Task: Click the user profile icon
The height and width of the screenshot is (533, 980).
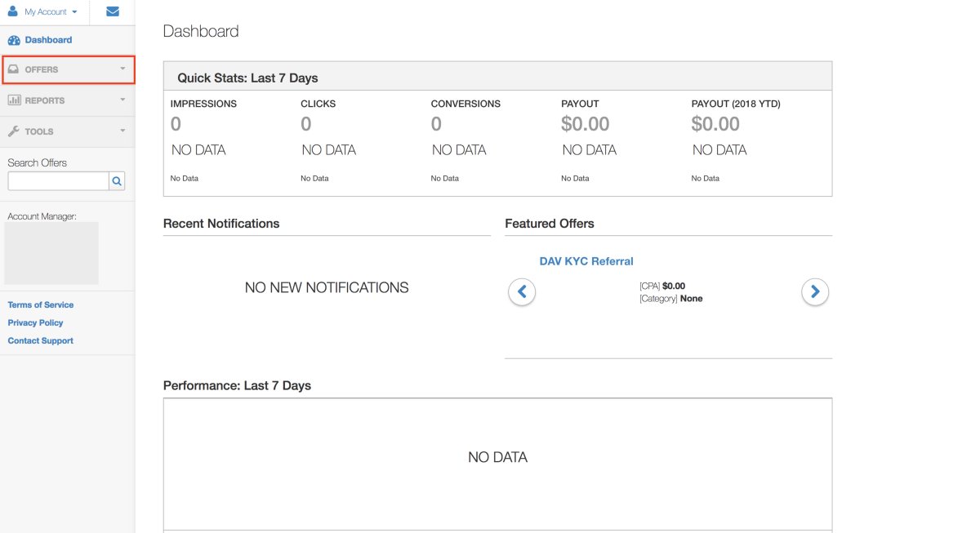Action: 12,11
